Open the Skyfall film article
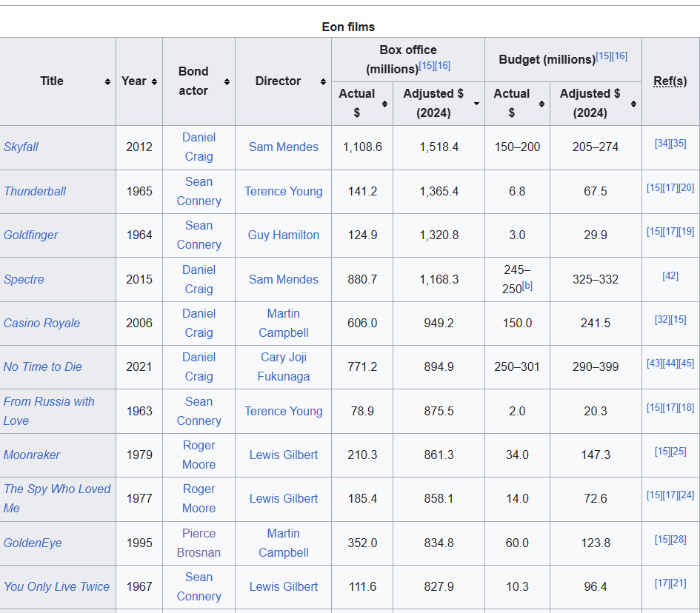This screenshot has height=613, width=700. (x=21, y=147)
